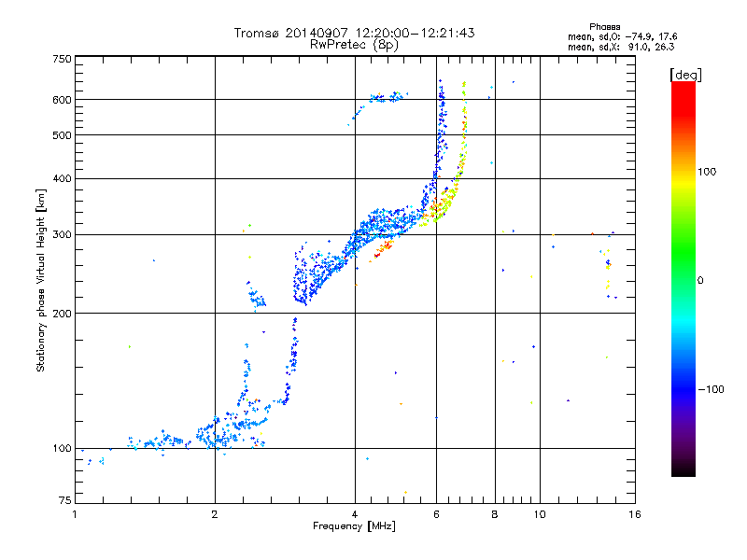
Task: Click the phase colorbar
Action: [x=684, y=278]
